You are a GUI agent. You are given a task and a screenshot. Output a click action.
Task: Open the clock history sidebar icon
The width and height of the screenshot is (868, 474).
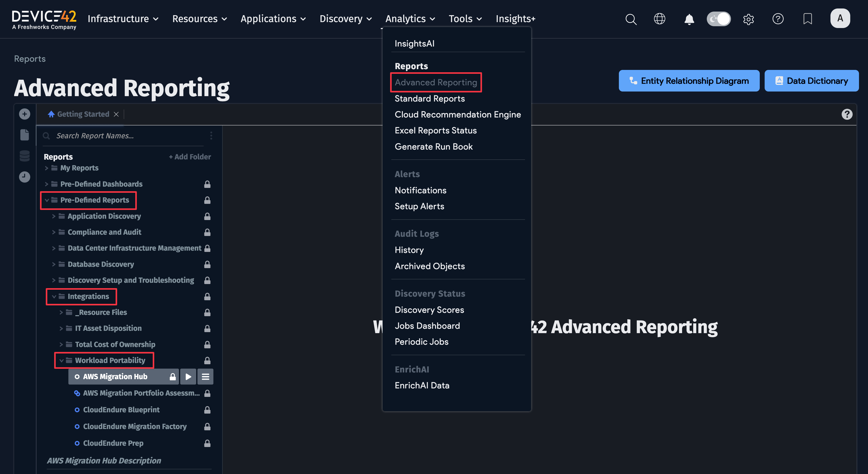24,177
